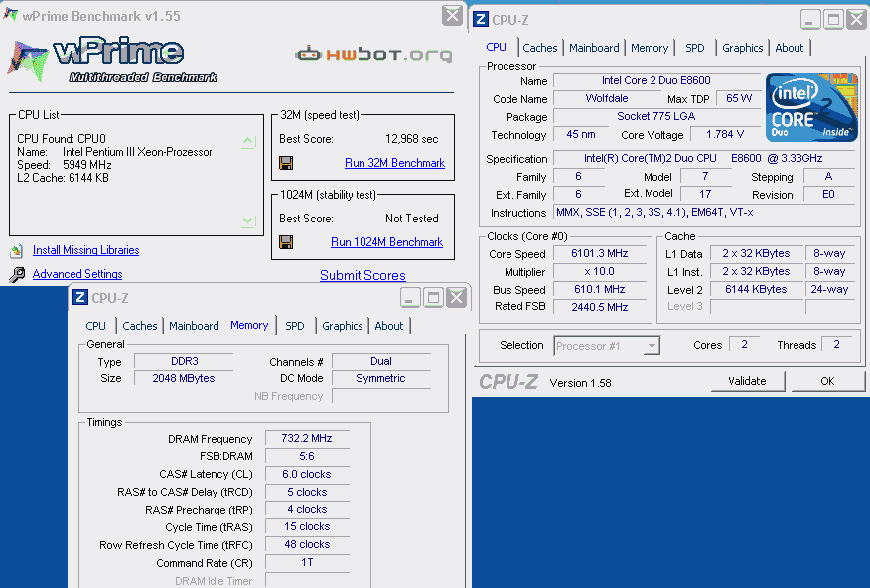Viewport: 870px width, 588px height.
Task: Open the Advanced Settings link
Action: click(77, 274)
